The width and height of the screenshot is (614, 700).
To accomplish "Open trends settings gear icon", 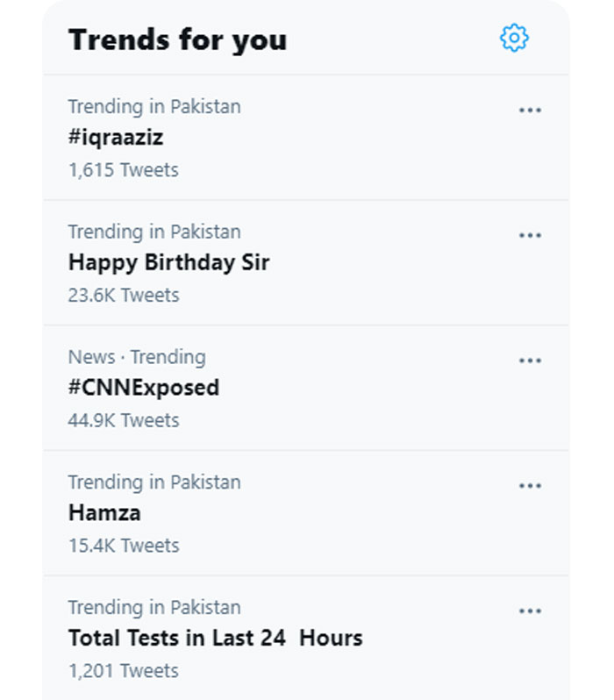I will pyautogui.click(x=514, y=38).
